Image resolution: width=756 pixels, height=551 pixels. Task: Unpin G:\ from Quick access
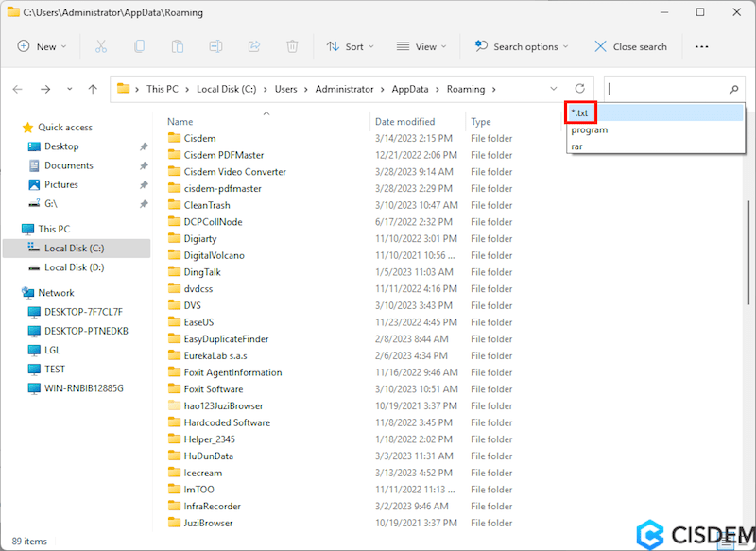tap(144, 204)
